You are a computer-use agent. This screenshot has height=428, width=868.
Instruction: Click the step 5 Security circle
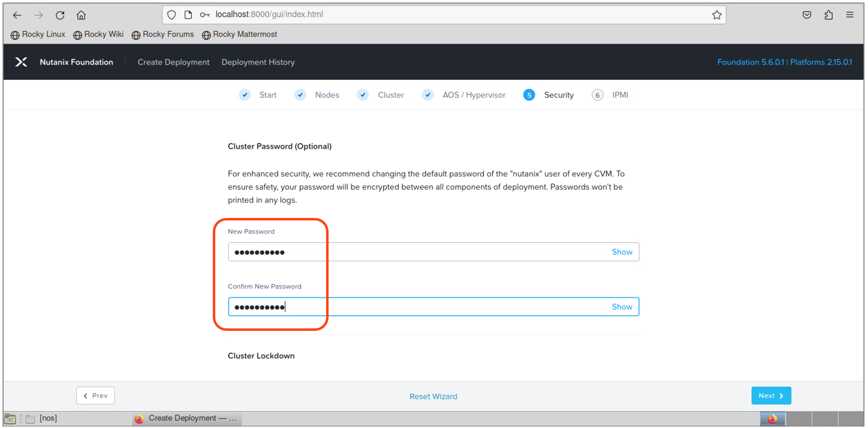pyautogui.click(x=529, y=95)
